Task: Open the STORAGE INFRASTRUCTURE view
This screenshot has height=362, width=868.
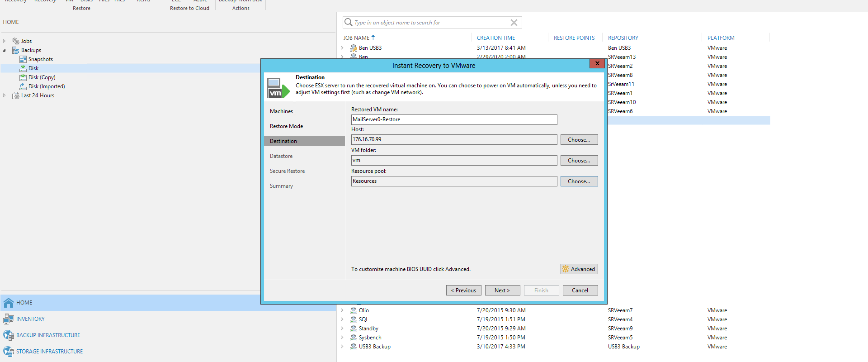Action: (x=49, y=352)
